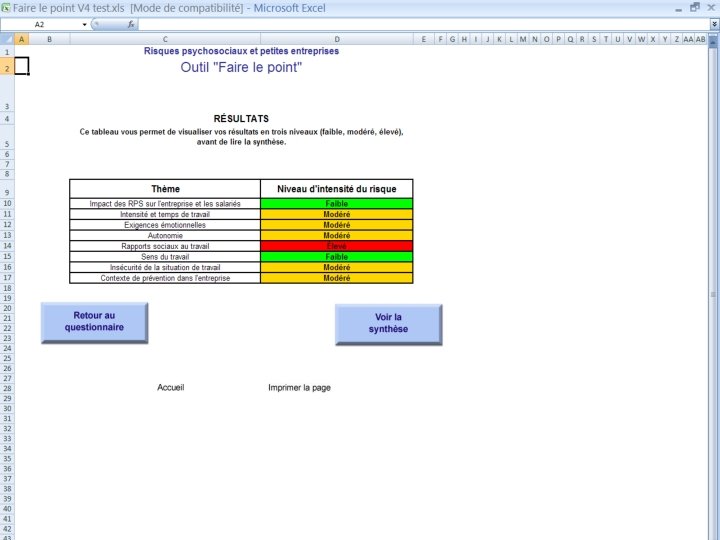This screenshot has height=540, width=720.
Task: Select row 40 header
Action: coord(7,508)
